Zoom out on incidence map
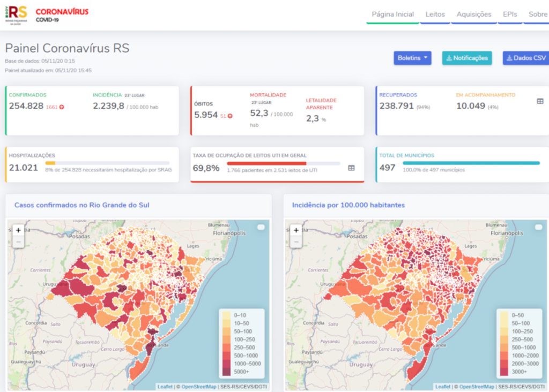 click(296, 242)
